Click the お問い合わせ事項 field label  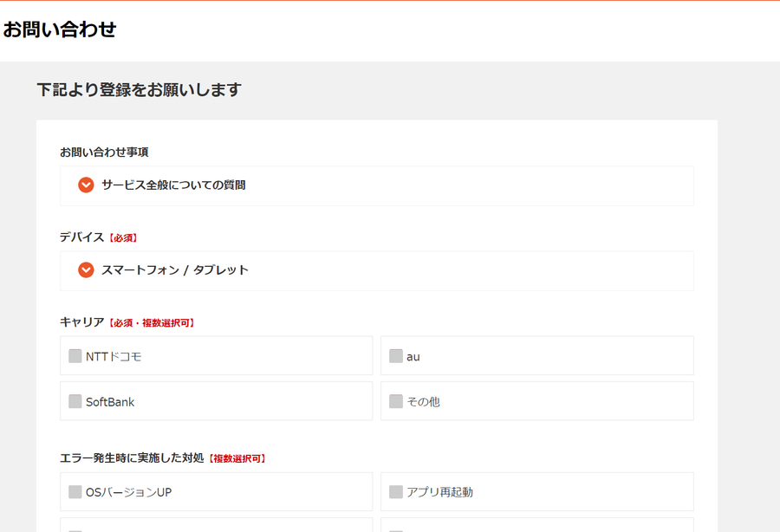pos(104,152)
